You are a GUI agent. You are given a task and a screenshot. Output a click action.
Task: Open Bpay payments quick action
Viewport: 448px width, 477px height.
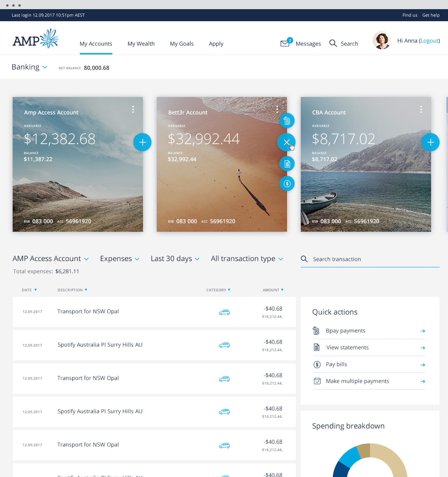click(369, 331)
